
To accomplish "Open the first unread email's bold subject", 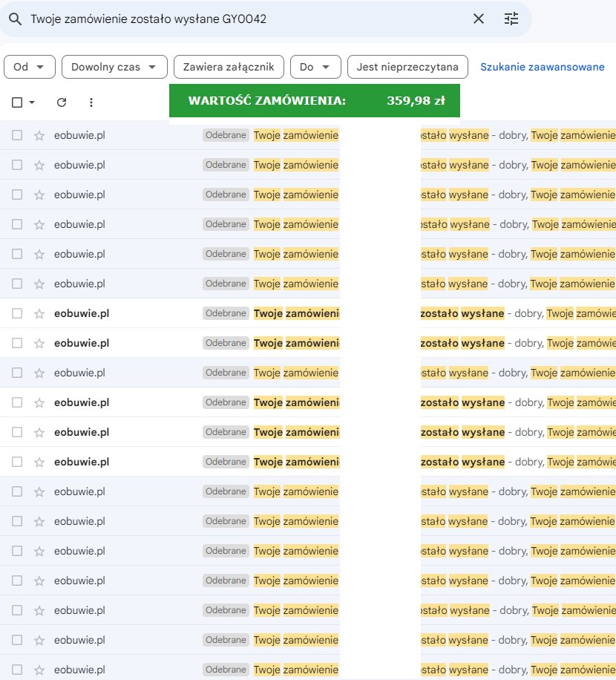I will (x=297, y=313).
